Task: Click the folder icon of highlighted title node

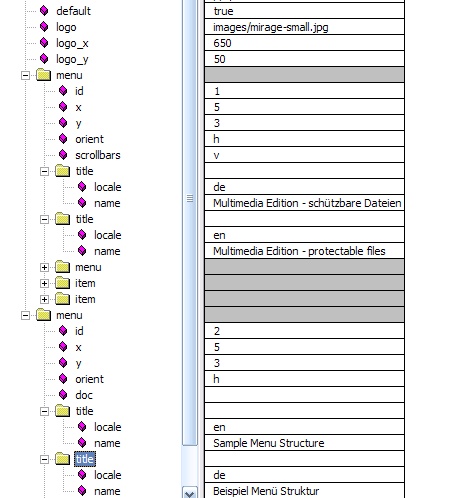Action: [x=62, y=459]
